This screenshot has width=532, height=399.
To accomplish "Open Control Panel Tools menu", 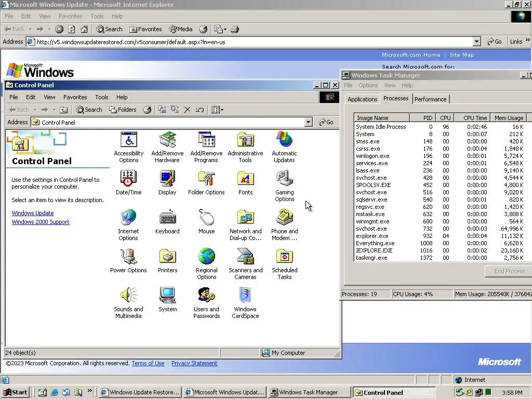I will pos(102,97).
